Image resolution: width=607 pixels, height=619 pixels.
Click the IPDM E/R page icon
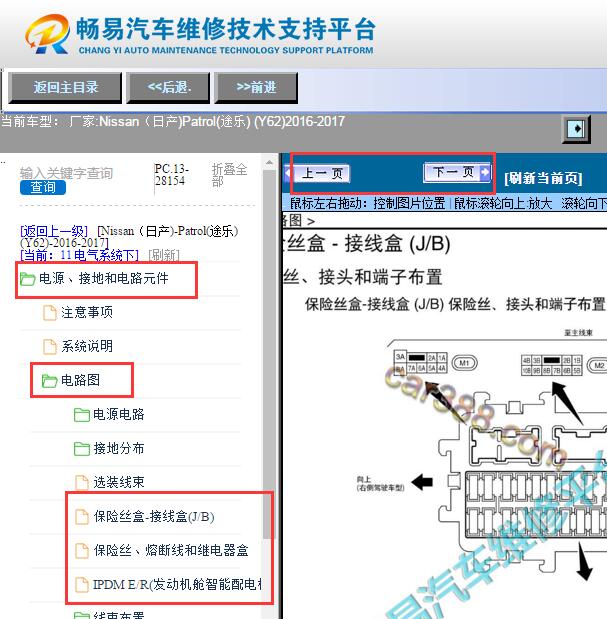(x=82, y=585)
